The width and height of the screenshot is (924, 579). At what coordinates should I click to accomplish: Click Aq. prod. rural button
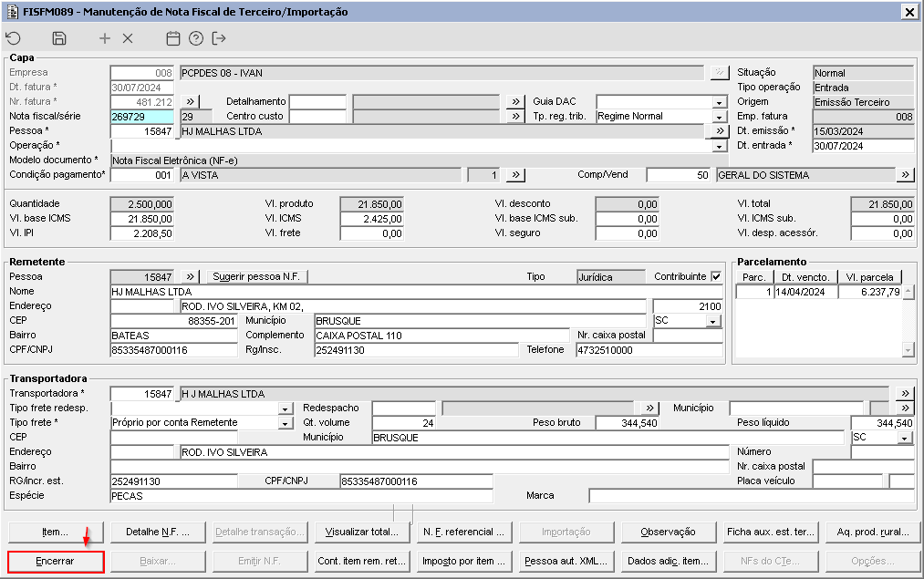point(873,532)
